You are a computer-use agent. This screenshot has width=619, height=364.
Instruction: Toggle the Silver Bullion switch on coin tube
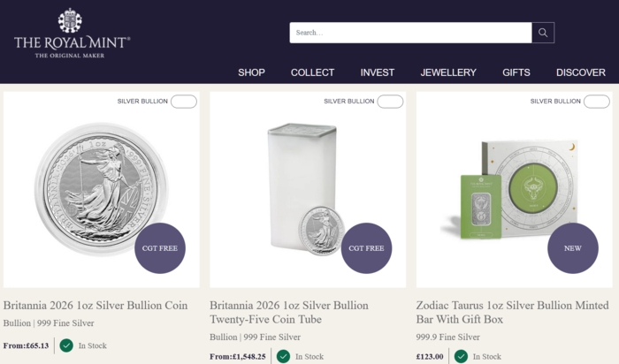point(390,102)
